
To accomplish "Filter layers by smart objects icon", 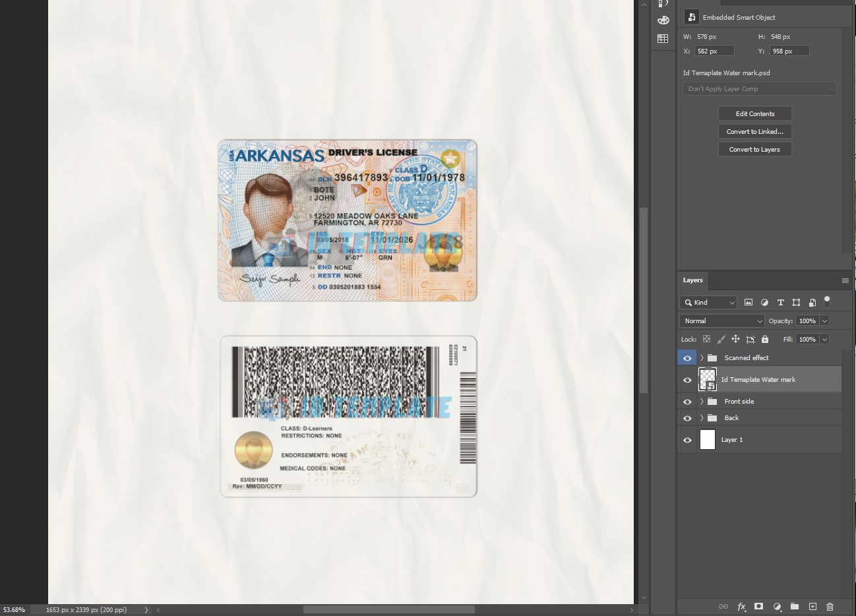I will point(812,302).
